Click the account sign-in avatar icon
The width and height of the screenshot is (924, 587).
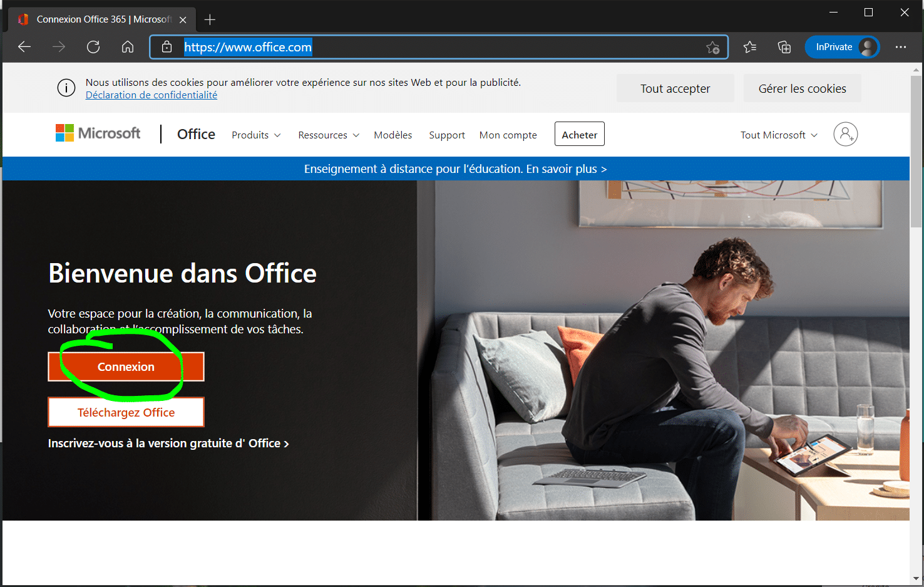[x=845, y=134]
